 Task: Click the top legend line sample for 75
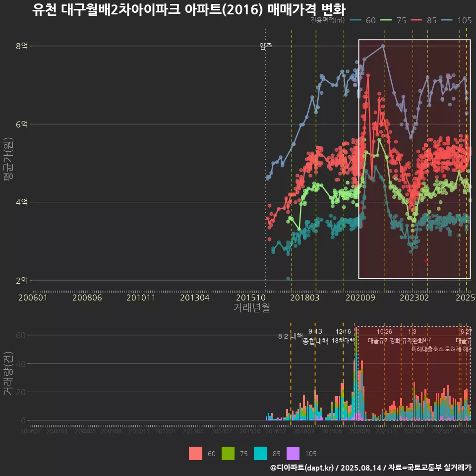tap(386, 20)
